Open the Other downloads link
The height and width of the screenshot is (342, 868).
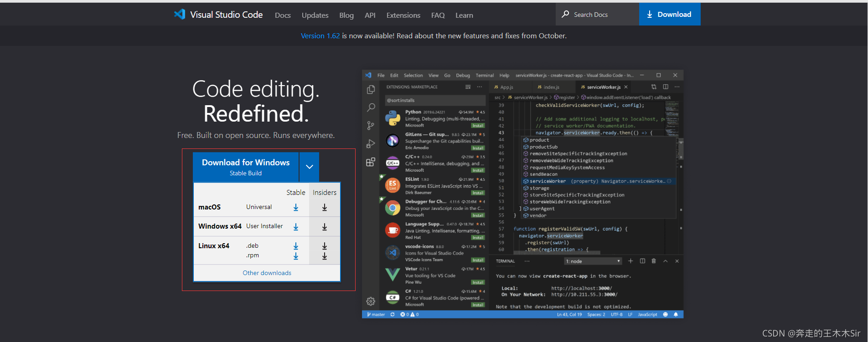(267, 273)
